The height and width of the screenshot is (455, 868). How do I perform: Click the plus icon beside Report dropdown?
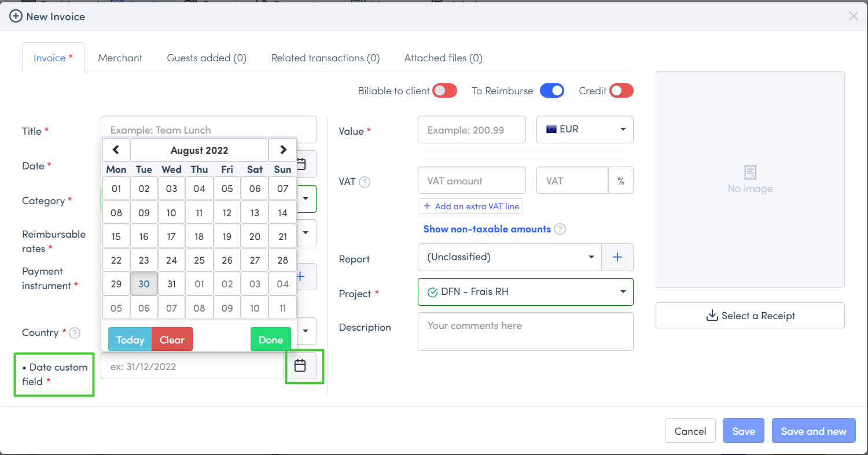coord(617,257)
